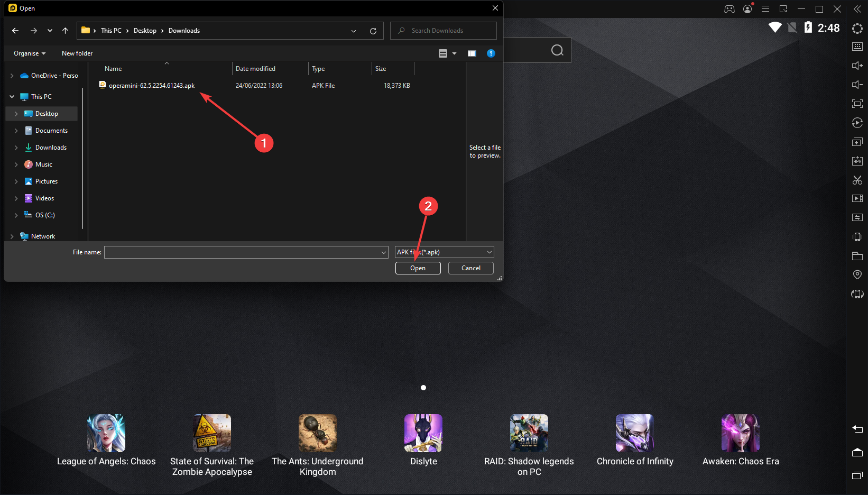The image size is (868, 495).
Task: Click the install APK sidebar icon
Action: 857,161
